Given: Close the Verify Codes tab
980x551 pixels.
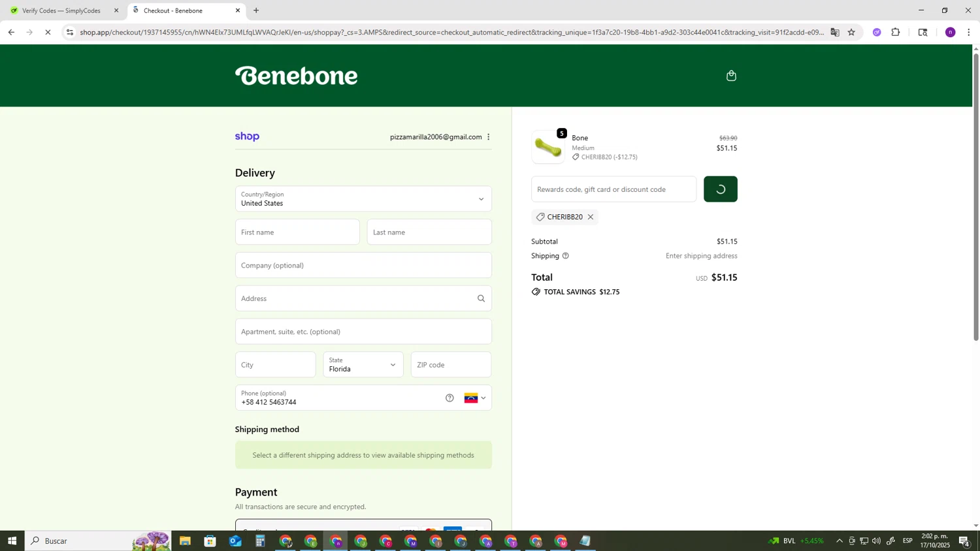Looking at the screenshot, I should [x=116, y=10].
